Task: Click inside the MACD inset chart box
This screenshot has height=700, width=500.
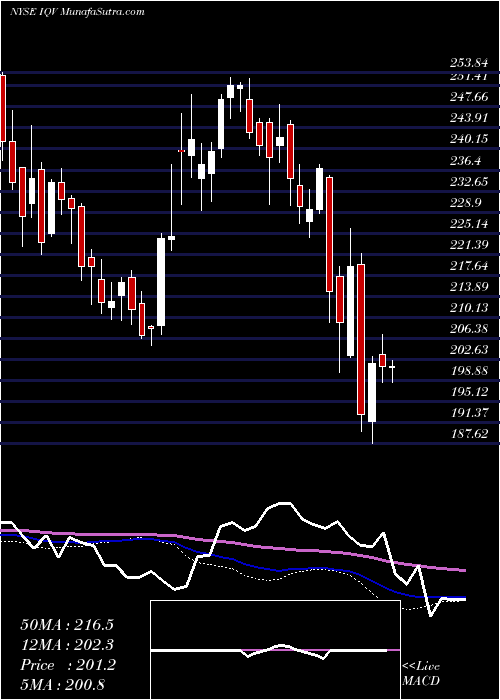Action: point(275,650)
